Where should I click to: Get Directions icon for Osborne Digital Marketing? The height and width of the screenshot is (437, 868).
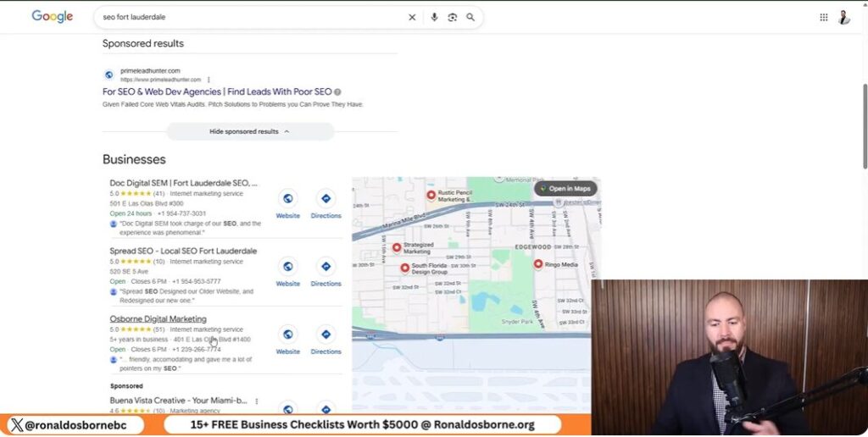(x=326, y=335)
